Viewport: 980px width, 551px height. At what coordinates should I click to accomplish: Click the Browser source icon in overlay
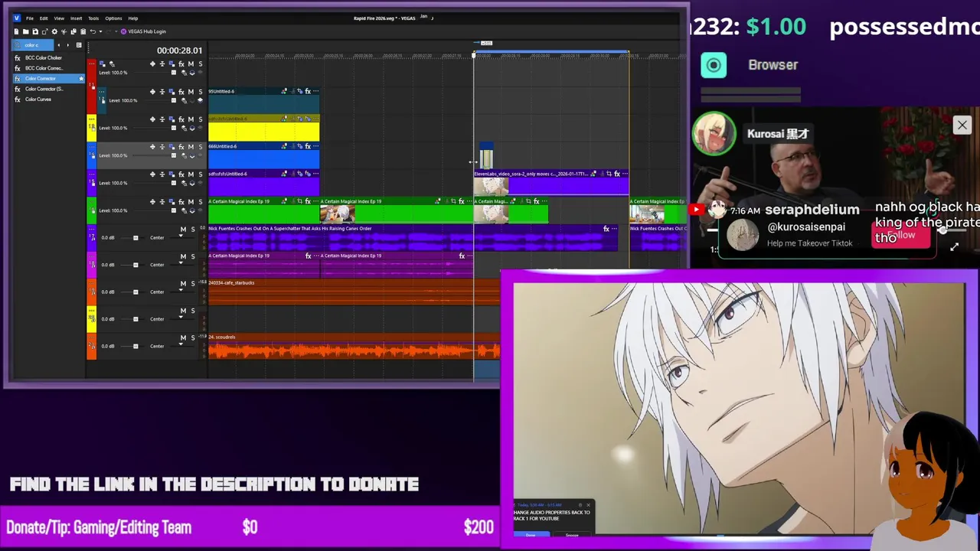pyautogui.click(x=714, y=65)
